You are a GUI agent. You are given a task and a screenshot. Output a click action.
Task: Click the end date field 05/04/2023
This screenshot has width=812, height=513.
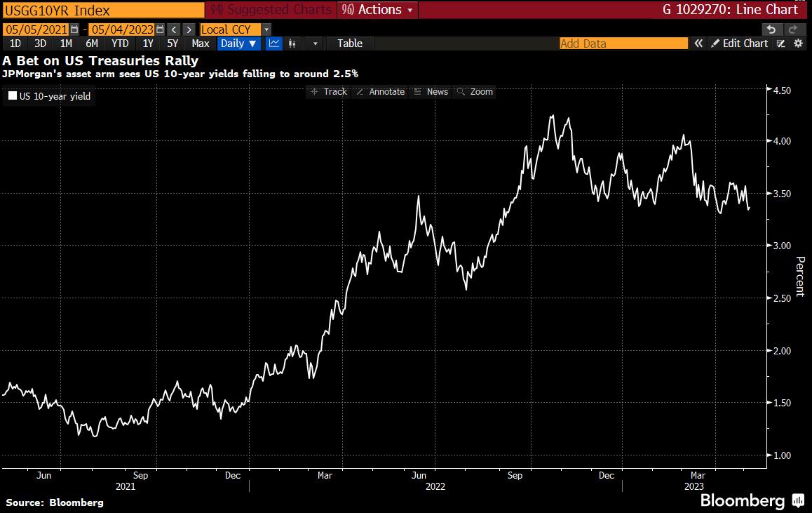click(123, 29)
